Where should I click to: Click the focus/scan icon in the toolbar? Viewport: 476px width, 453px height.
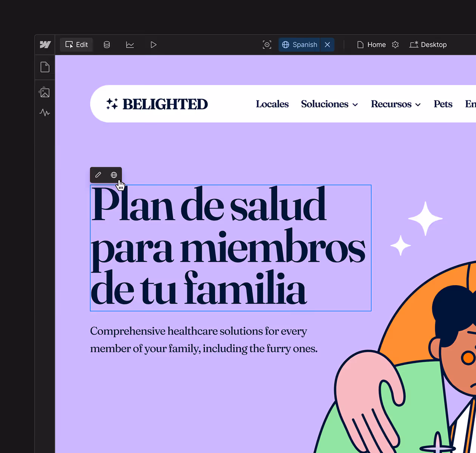(267, 45)
